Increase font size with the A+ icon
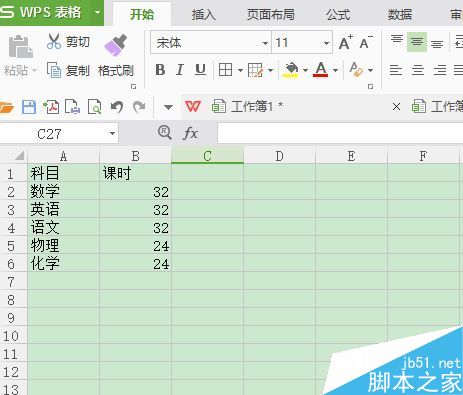Viewport: 463px width, 395px height. pos(346,42)
